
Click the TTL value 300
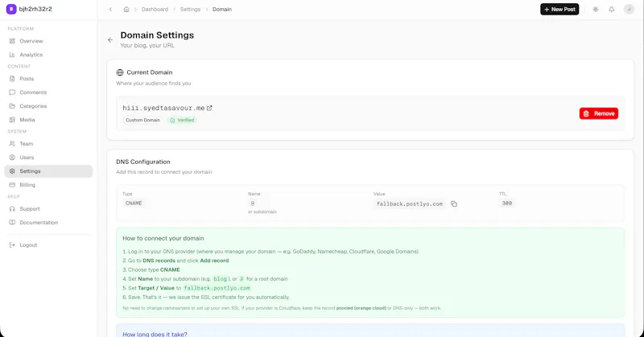point(507,203)
